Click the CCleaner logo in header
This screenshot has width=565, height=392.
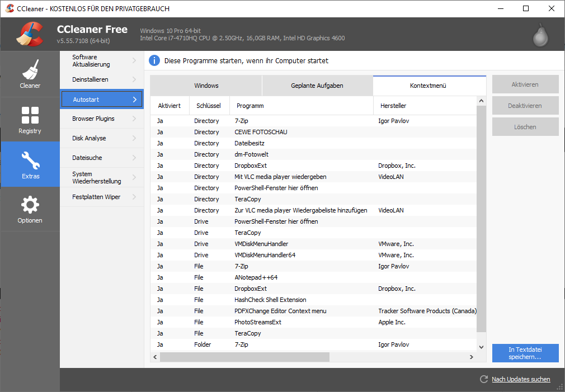click(30, 34)
